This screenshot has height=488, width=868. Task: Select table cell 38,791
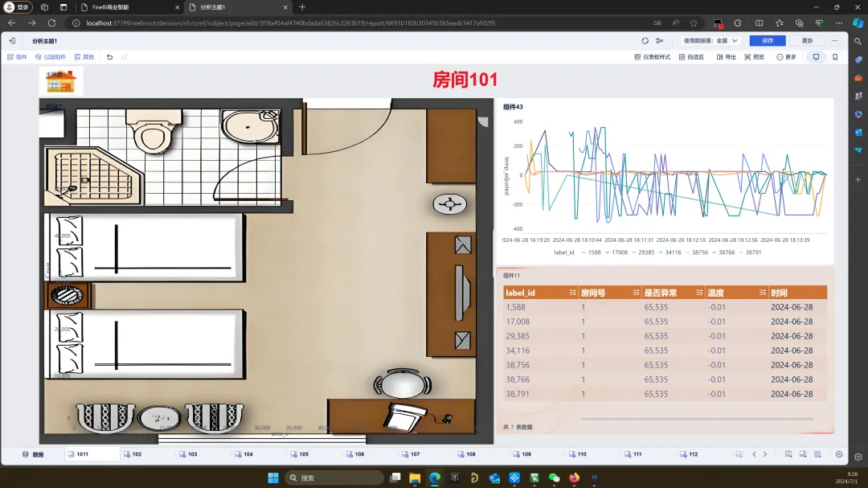point(518,394)
